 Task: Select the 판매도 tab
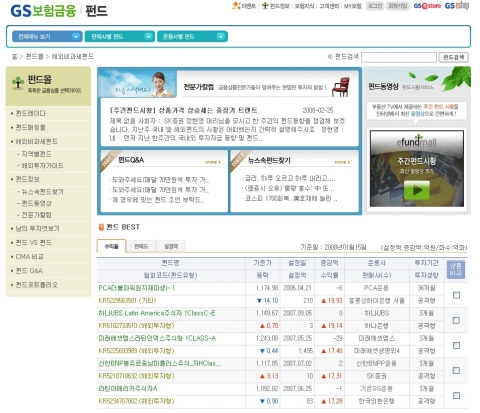click(141, 247)
